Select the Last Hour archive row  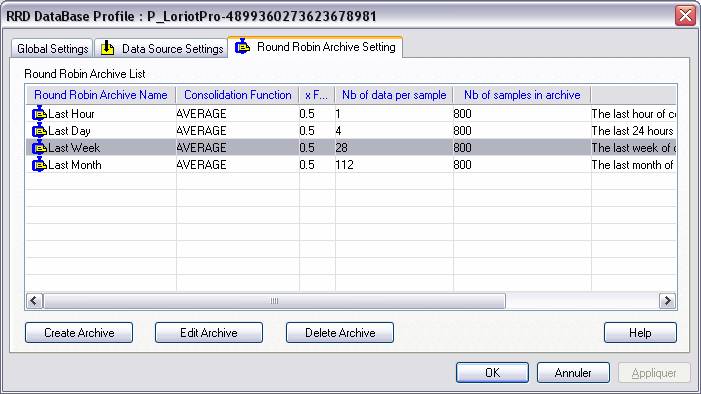pyautogui.click(x=351, y=114)
